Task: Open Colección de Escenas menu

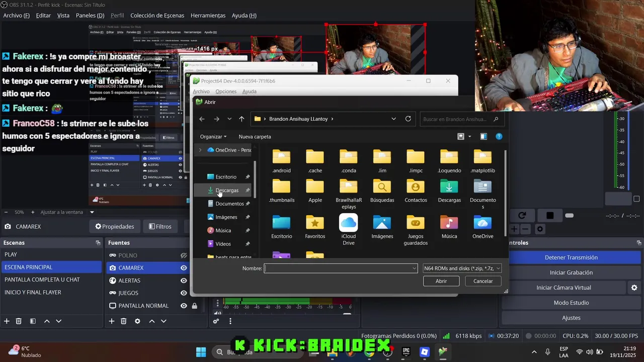Action: (x=157, y=15)
